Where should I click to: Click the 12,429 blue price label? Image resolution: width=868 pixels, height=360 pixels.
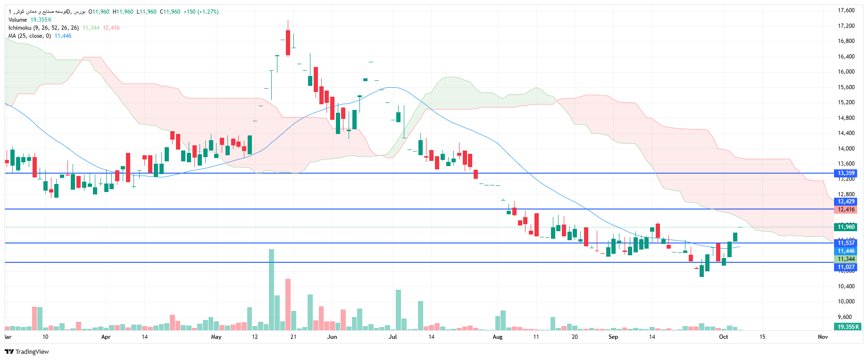(x=846, y=201)
